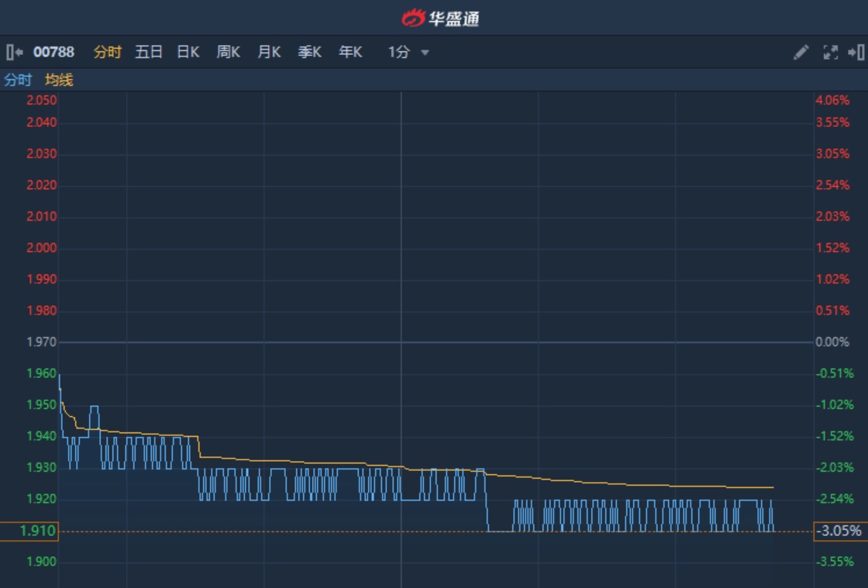Click the 1分 interval label
This screenshot has height=588, width=868.
click(399, 52)
